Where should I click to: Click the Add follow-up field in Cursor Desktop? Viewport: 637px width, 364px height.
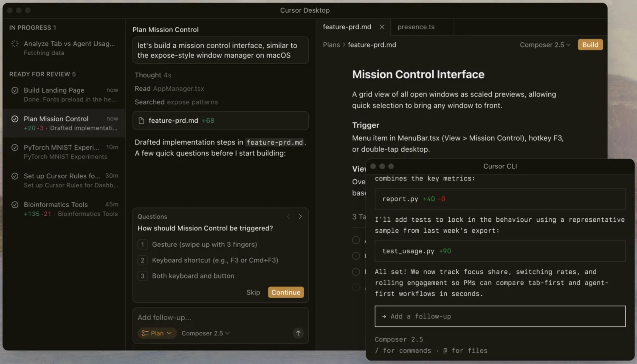[x=220, y=317]
